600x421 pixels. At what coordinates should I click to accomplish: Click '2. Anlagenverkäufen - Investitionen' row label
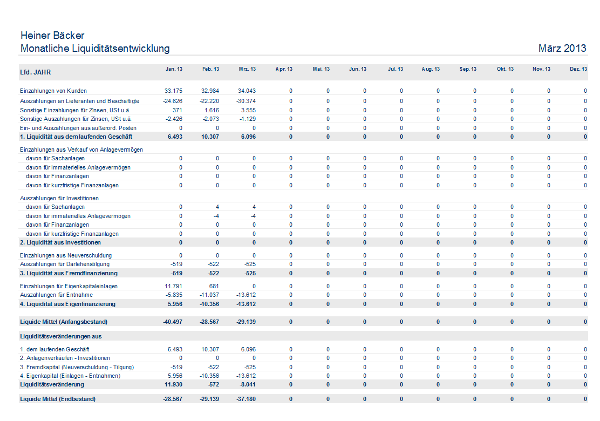point(65,358)
